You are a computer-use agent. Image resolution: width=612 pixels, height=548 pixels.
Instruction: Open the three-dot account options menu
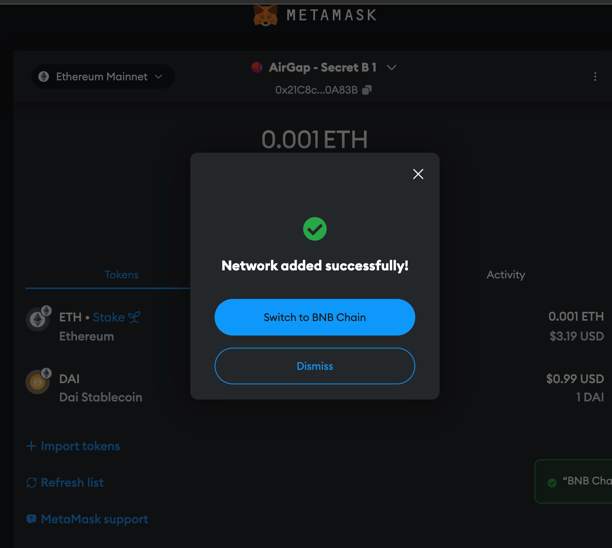[x=595, y=77]
